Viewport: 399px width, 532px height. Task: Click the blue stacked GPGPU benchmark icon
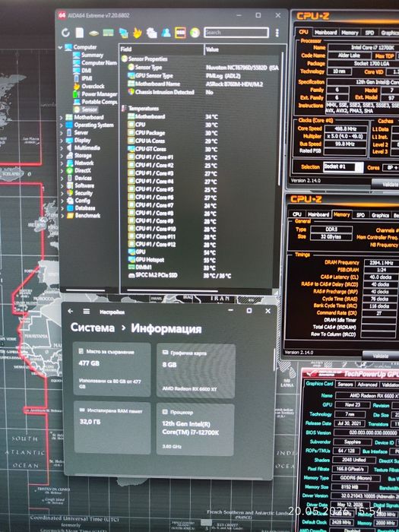(123, 33)
